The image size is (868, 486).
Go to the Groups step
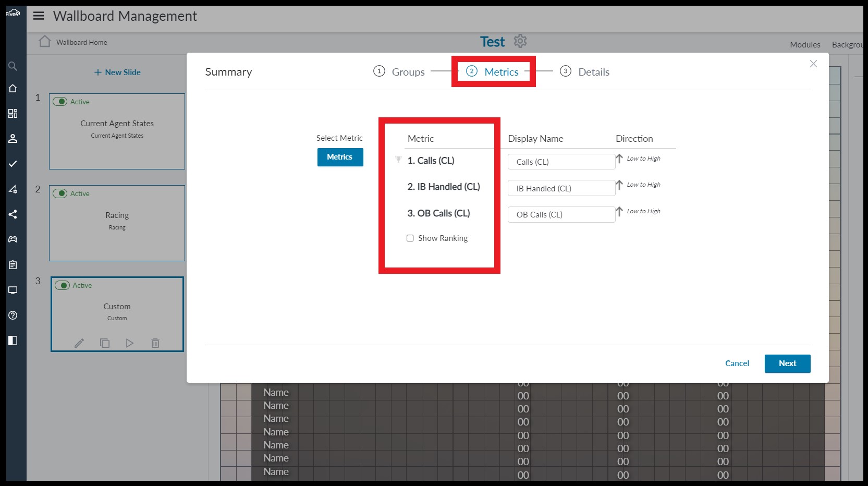coord(399,72)
